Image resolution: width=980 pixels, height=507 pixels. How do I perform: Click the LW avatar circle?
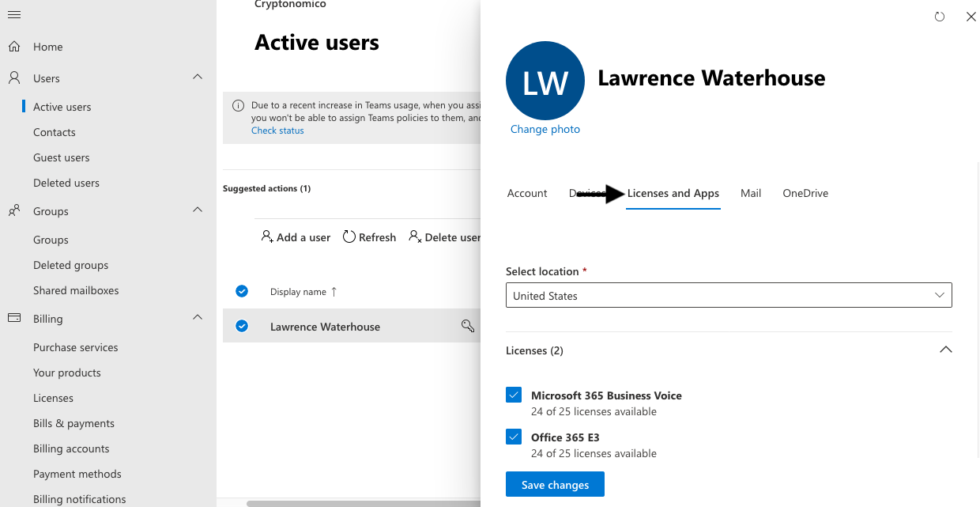click(x=545, y=81)
